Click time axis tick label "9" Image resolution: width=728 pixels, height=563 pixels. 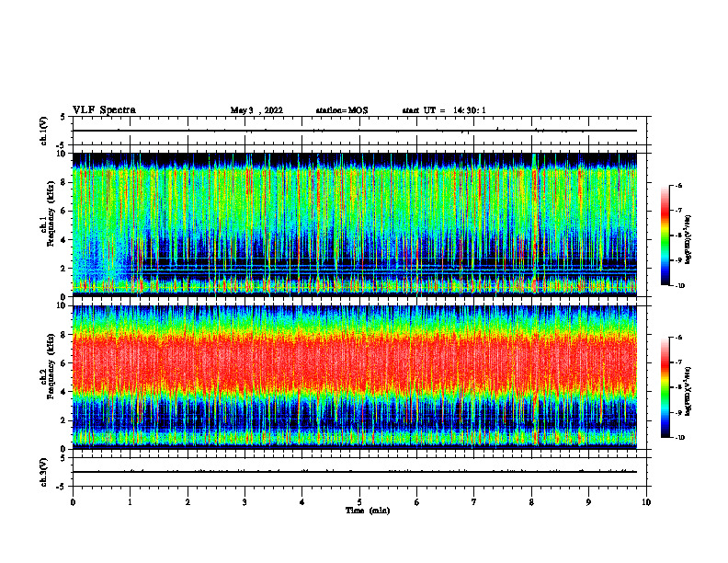588,502
